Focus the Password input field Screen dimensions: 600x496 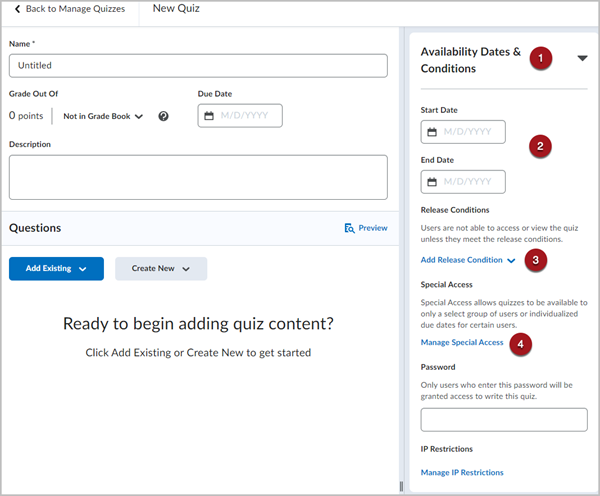point(504,420)
